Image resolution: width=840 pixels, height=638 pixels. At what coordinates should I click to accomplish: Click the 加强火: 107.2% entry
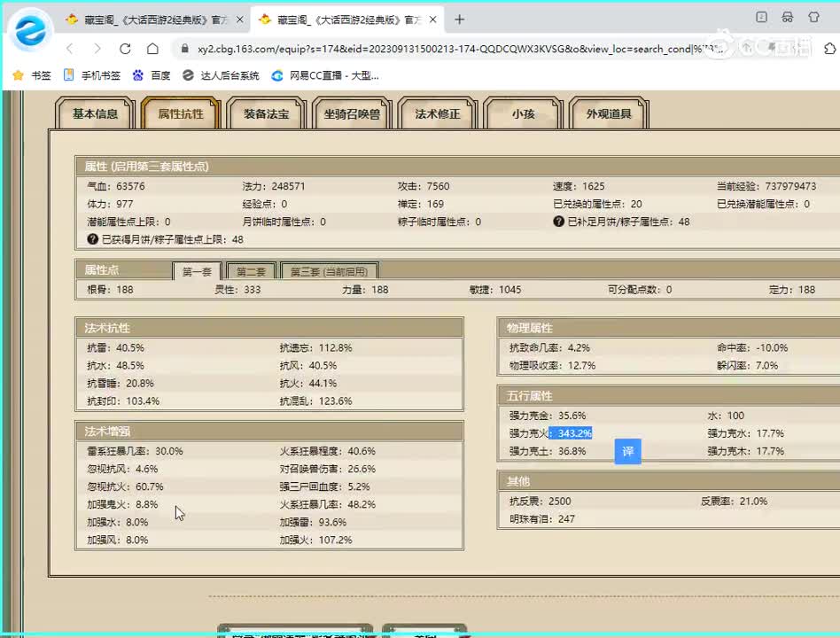click(x=316, y=540)
